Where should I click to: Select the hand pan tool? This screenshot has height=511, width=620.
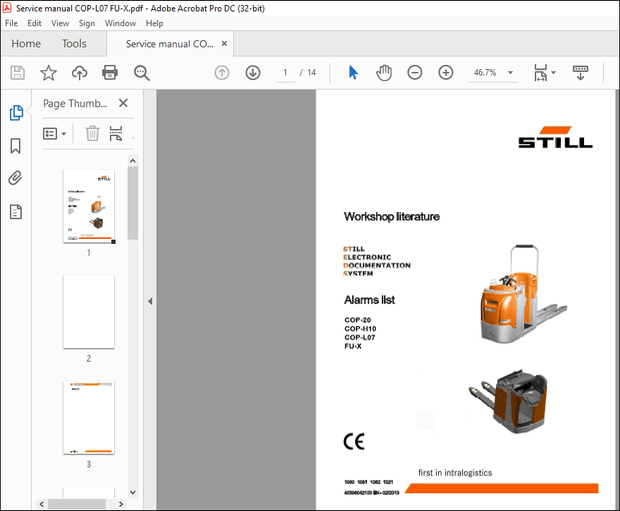[x=384, y=73]
